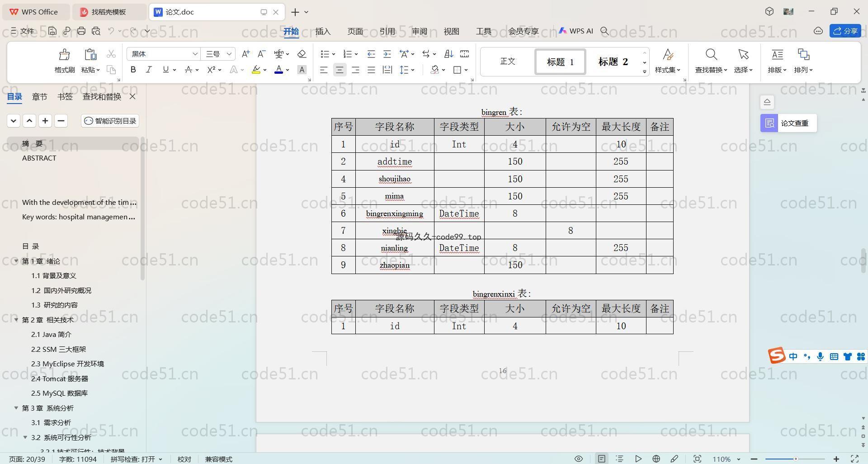Switch to web layout globe icon
Image resolution: width=868 pixels, height=464 pixels.
(x=656, y=459)
